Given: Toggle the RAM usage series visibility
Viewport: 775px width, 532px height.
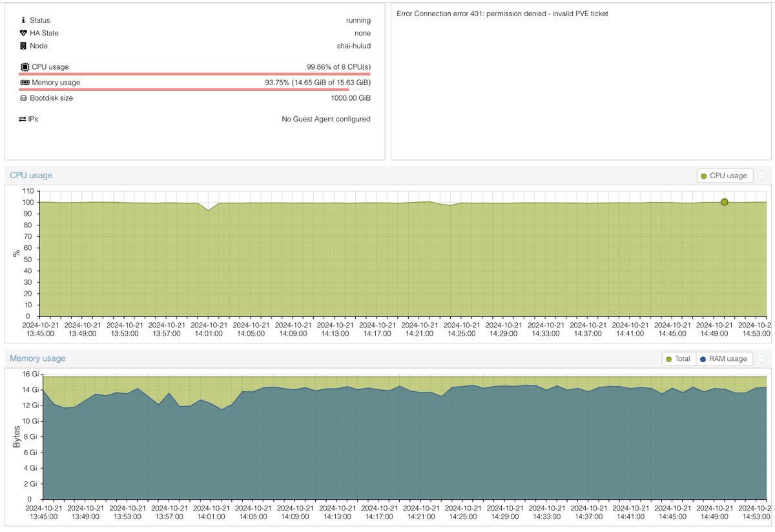Looking at the screenshot, I should [x=723, y=358].
